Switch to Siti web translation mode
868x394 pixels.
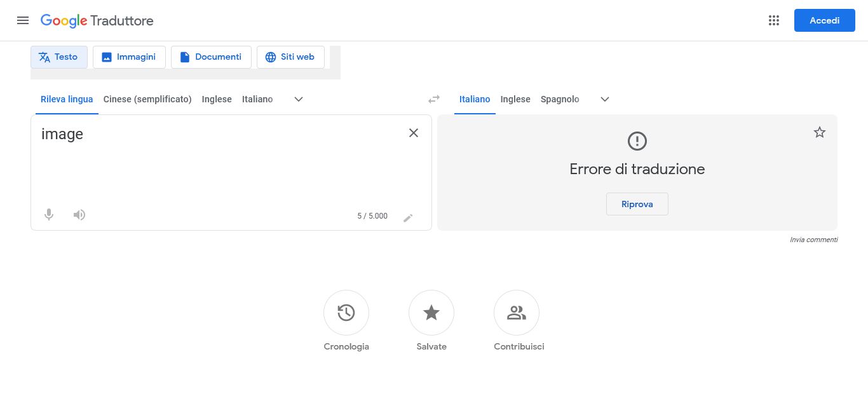click(x=290, y=57)
